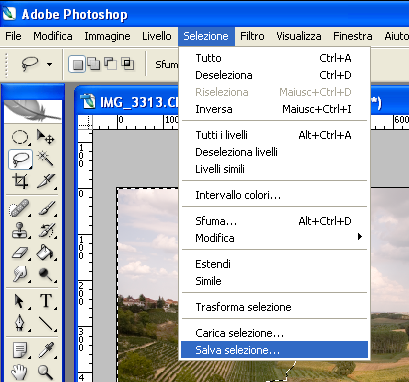Choose Sfuma to feather selection
409x382 pixels.
pyautogui.click(x=274, y=221)
